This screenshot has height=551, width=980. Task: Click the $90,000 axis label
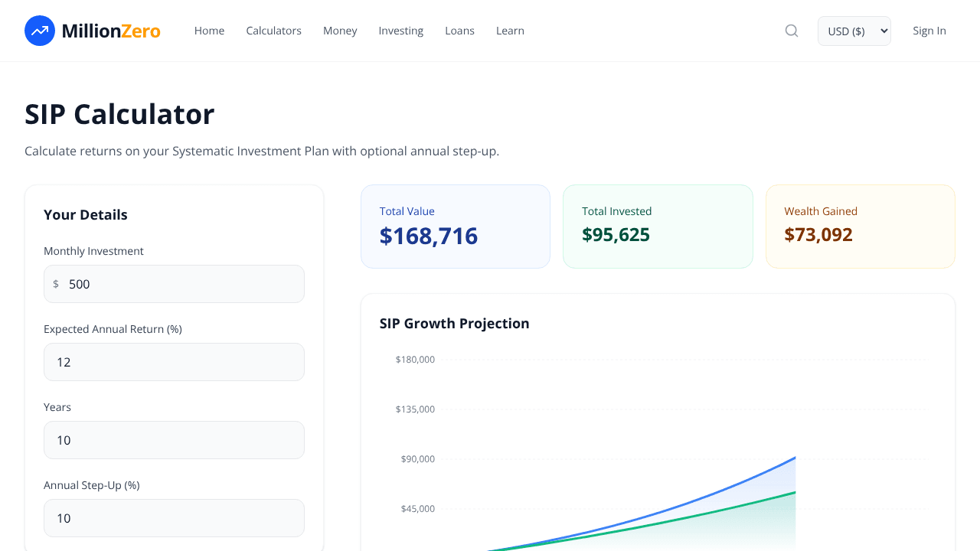point(418,459)
